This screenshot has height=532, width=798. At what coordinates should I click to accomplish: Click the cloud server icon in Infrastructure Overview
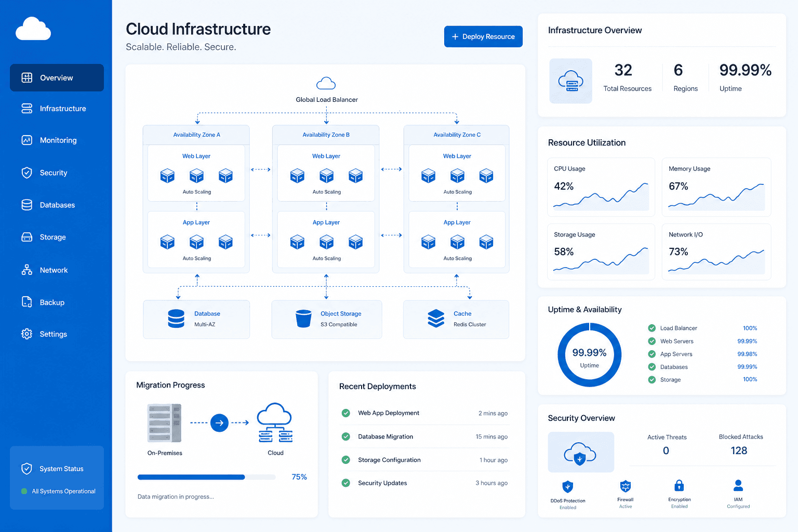[570, 81]
